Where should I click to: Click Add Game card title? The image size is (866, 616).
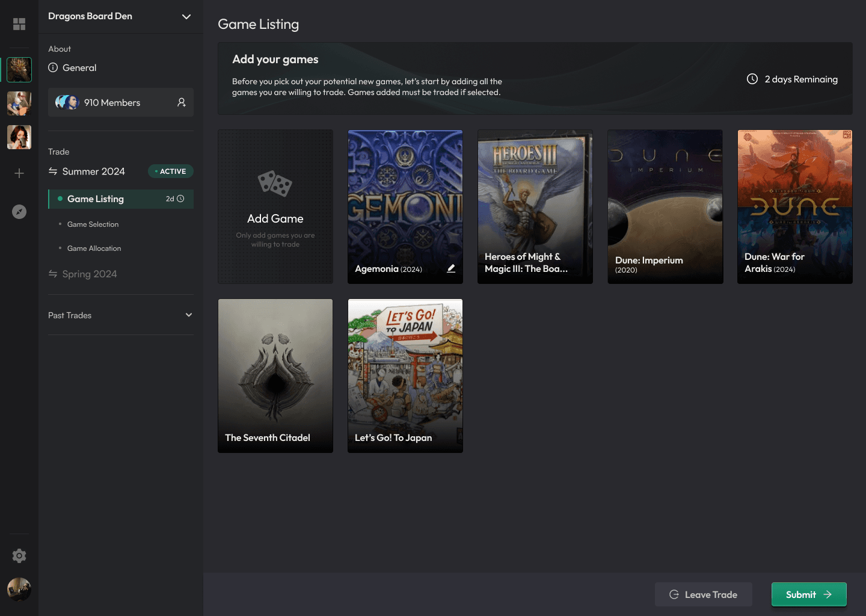pos(275,218)
